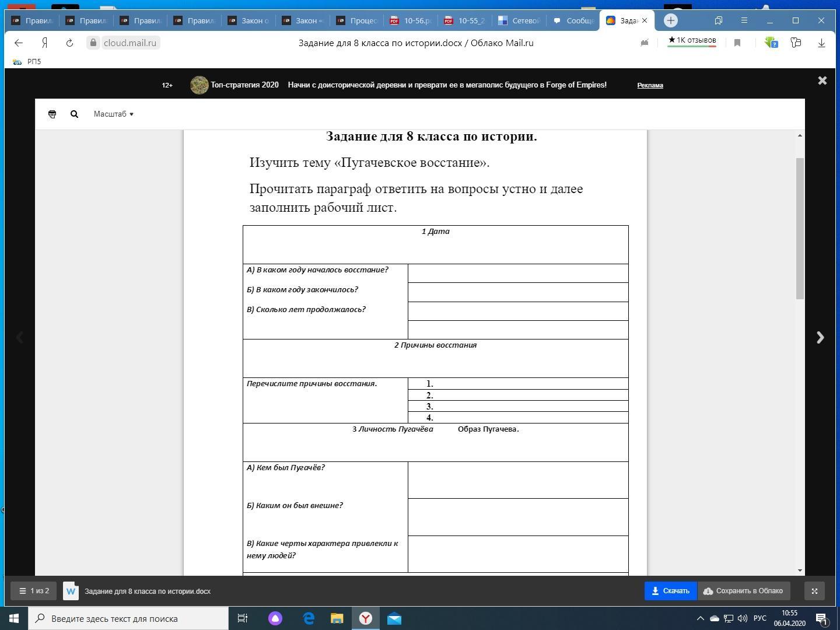Viewport: 840px width, 630px height.
Task: Open search in the document viewer
Action: click(x=74, y=114)
